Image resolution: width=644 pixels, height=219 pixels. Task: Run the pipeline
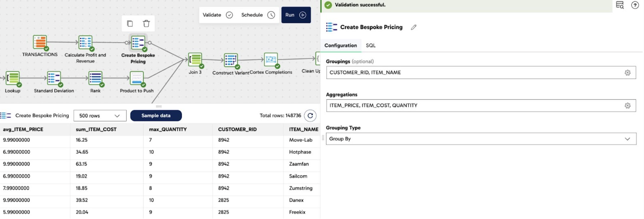(296, 15)
